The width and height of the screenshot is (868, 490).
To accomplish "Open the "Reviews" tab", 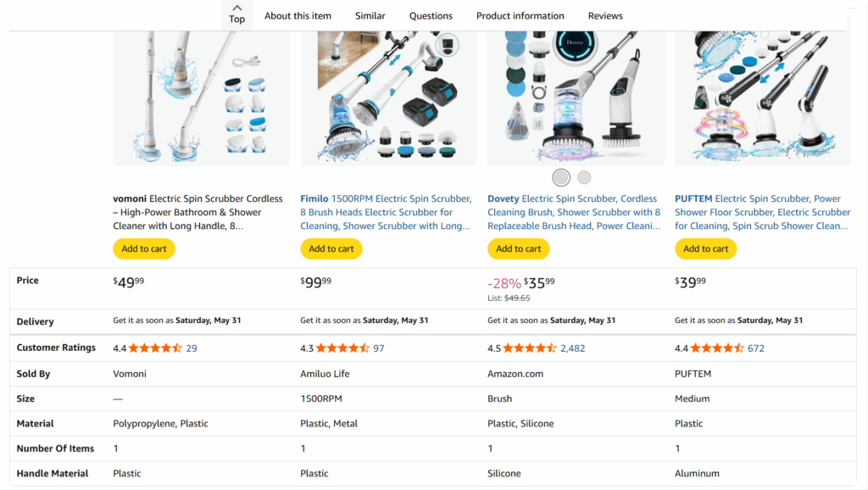I will pos(605,15).
